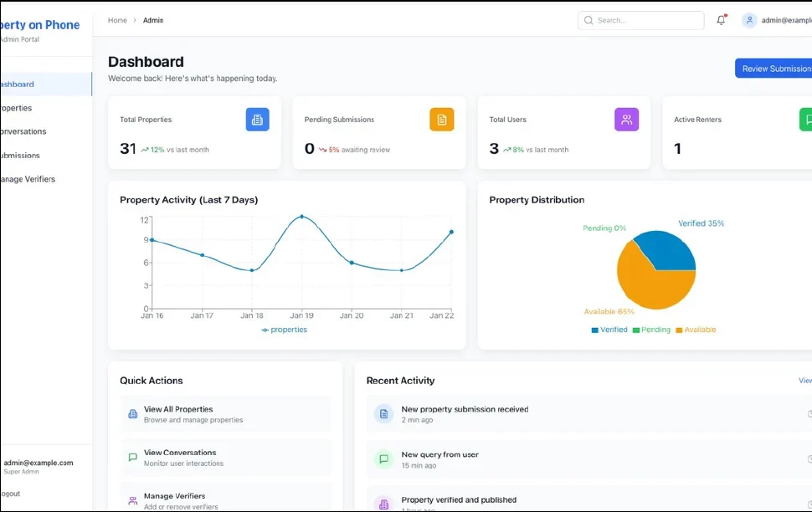The height and width of the screenshot is (512, 812).
Task: Click the Total Properties value 31
Action: coord(128,149)
